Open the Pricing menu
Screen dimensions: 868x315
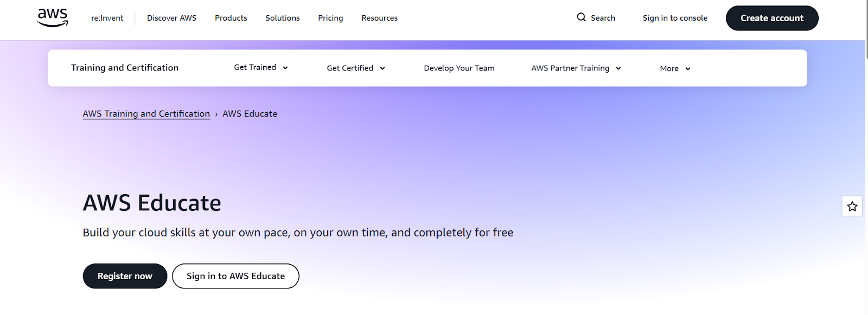[x=330, y=18]
